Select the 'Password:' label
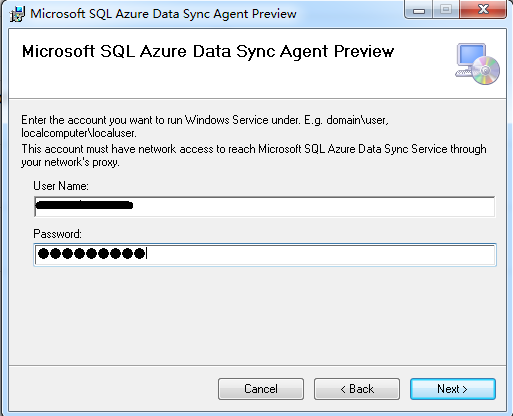 (x=57, y=234)
